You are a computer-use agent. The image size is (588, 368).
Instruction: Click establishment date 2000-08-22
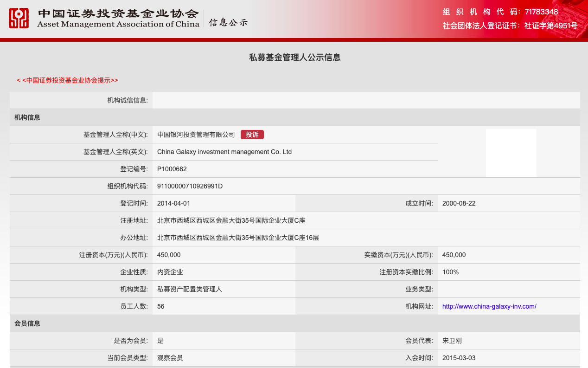click(459, 203)
